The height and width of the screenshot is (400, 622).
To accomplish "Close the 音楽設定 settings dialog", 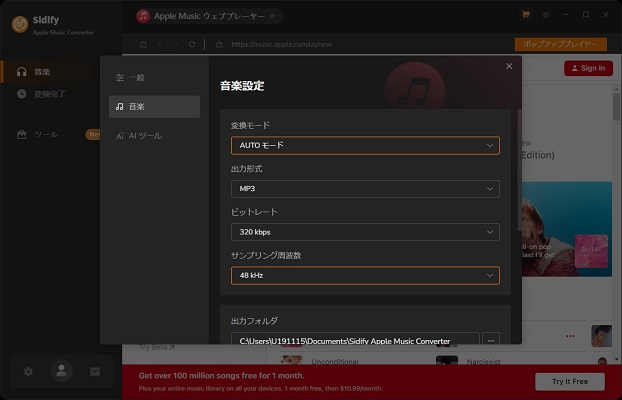I will [509, 66].
